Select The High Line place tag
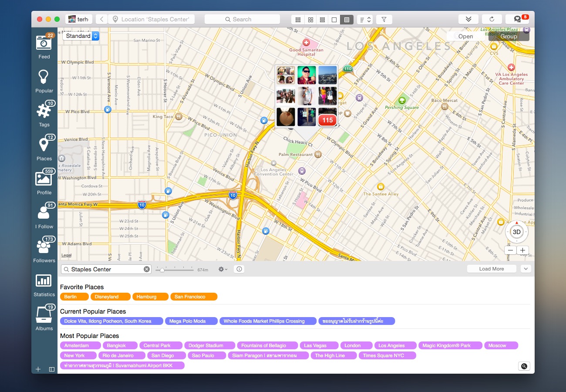The image size is (566, 392). [x=334, y=355]
